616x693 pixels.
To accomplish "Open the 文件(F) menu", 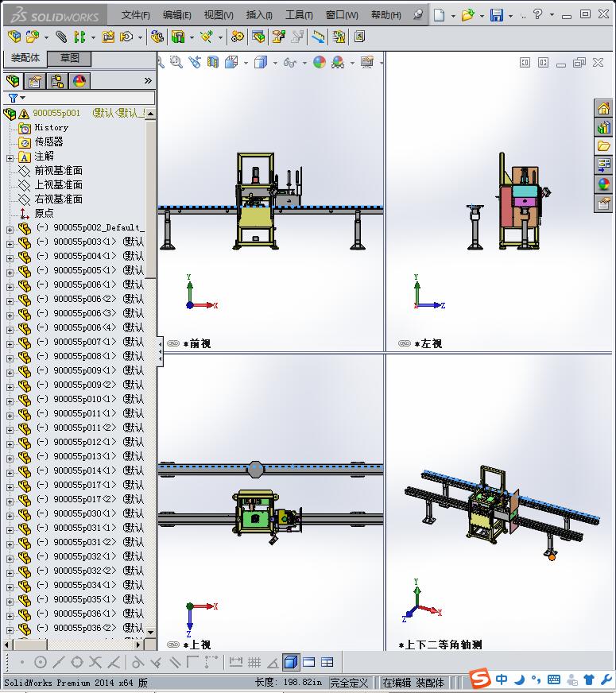I will (135, 15).
